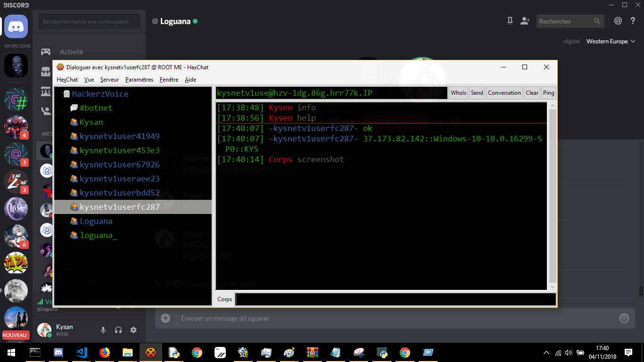Select server icon with 6 notifications badge
This screenshot has height=362, width=644.
16,236
